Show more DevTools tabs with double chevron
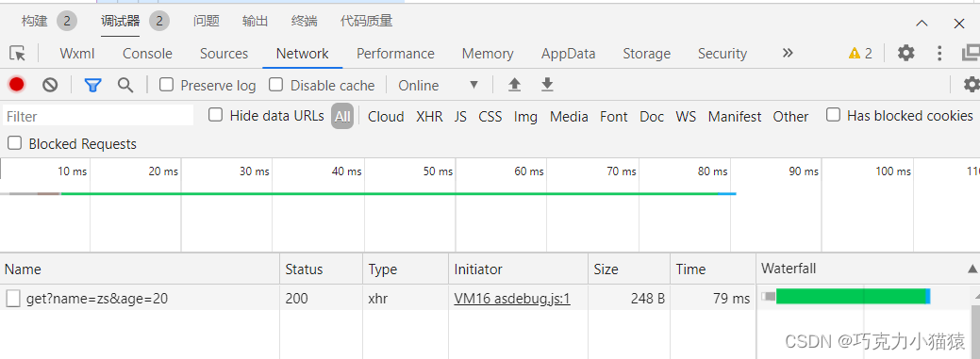The height and width of the screenshot is (359, 980). pyautogui.click(x=788, y=53)
